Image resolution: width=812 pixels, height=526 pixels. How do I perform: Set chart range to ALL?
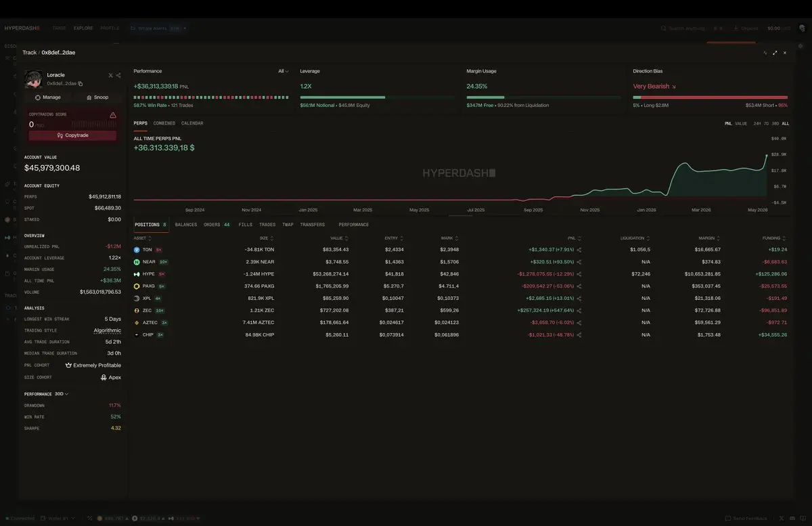[786, 124]
